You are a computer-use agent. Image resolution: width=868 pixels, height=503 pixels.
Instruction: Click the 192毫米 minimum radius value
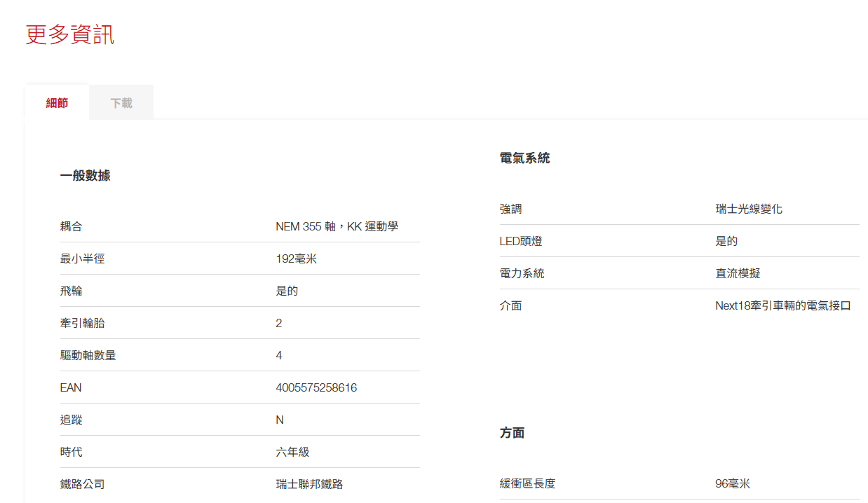coord(296,259)
